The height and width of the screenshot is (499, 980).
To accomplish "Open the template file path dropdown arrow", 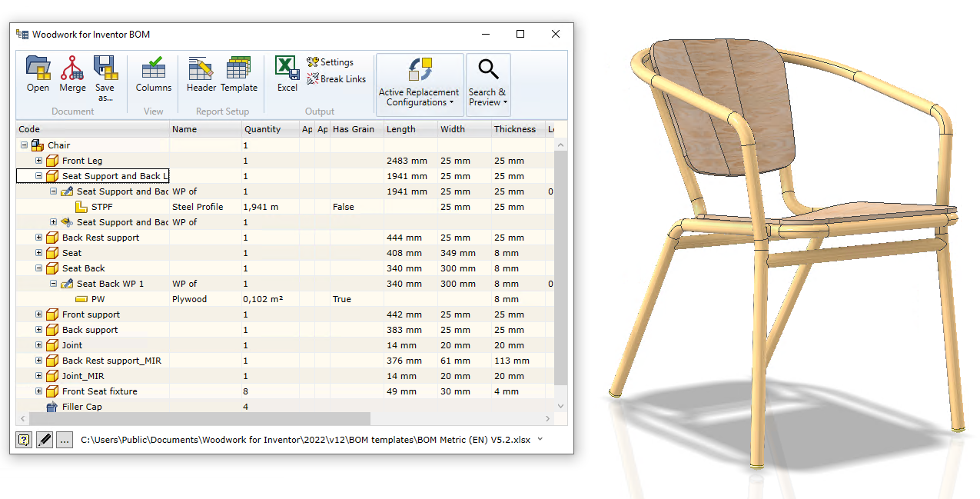I will pyautogui.click(x=540, y=440).
